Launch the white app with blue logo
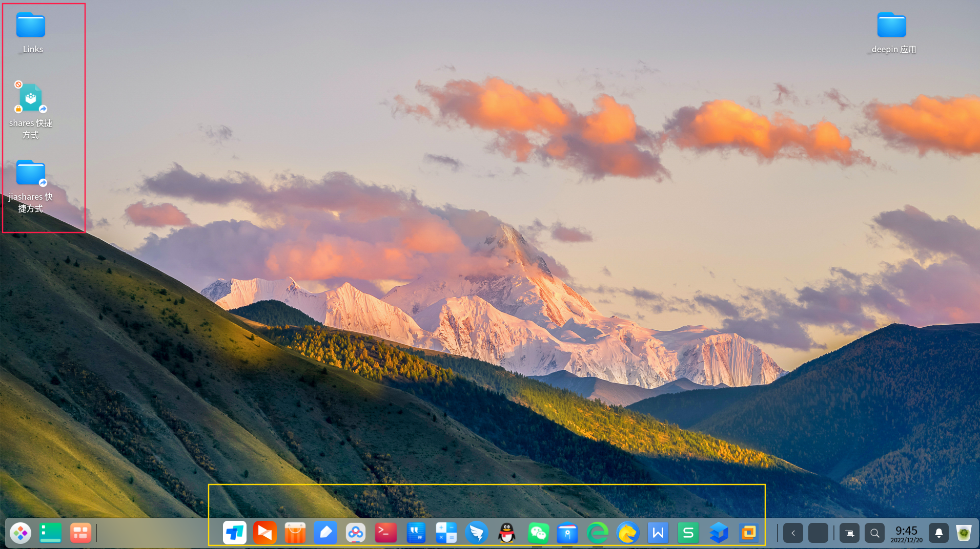 pos(235,533)
